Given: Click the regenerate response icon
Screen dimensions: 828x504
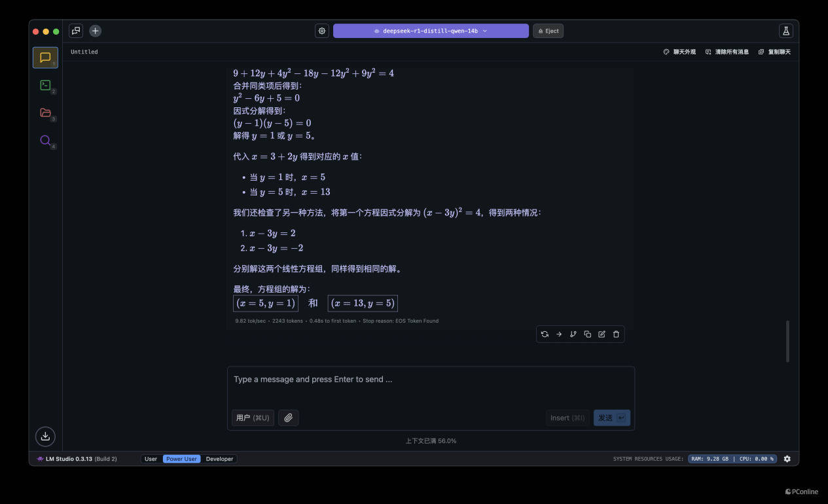Looking at the screenshot, I should 545,334.
